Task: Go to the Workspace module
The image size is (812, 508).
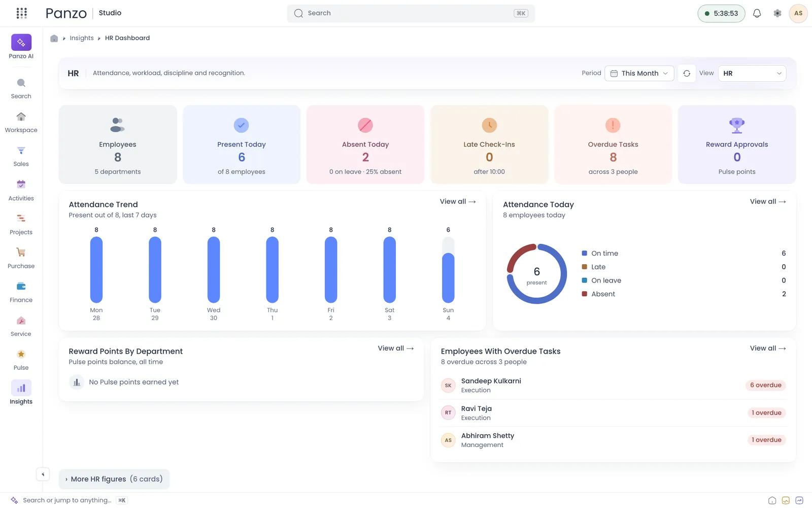Action: [21, 122]
